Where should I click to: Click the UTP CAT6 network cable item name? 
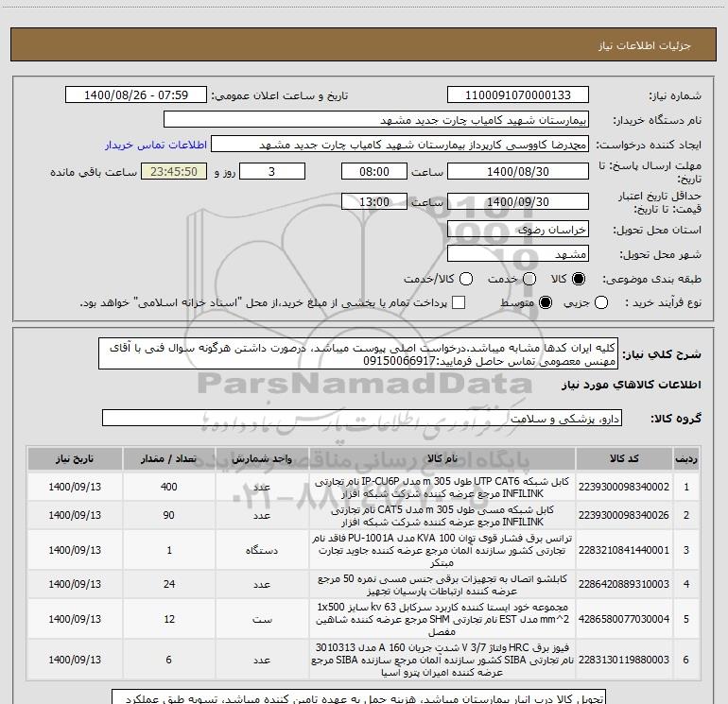(x=442, y=488)
